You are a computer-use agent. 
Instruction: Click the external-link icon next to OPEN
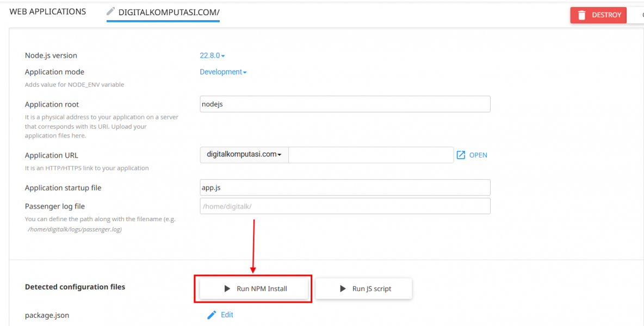click(x=461, y=155)
